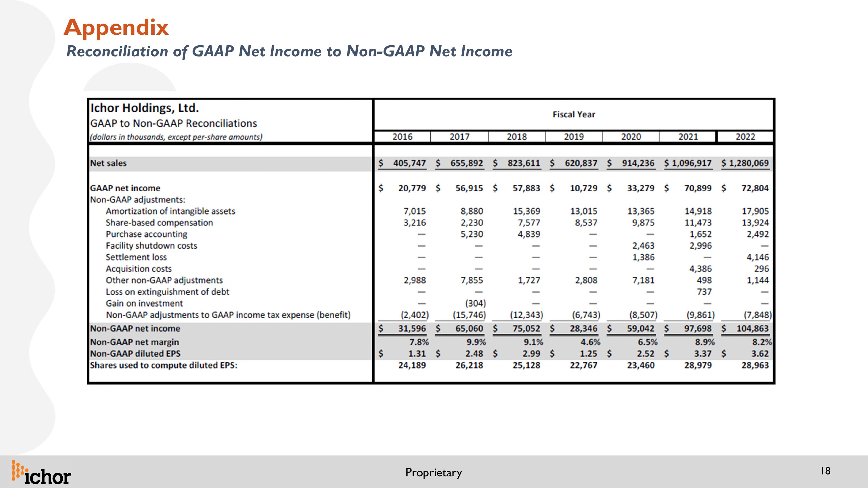Click settlement loss value 4,146

coord(758,257)
